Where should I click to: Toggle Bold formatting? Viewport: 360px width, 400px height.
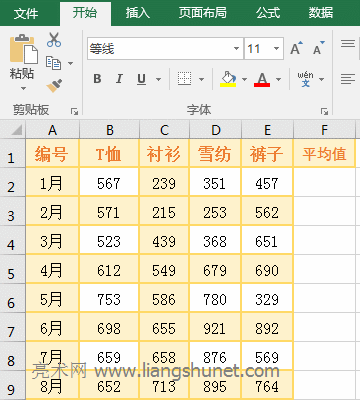(x=97, y=79)
